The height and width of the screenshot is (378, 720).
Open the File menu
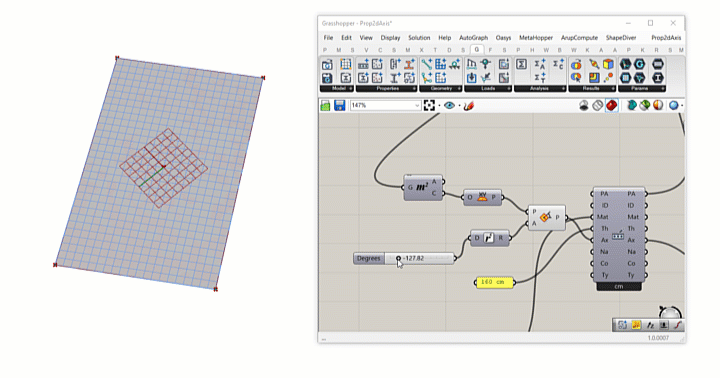pyautogui.click(x=328, y=38)
